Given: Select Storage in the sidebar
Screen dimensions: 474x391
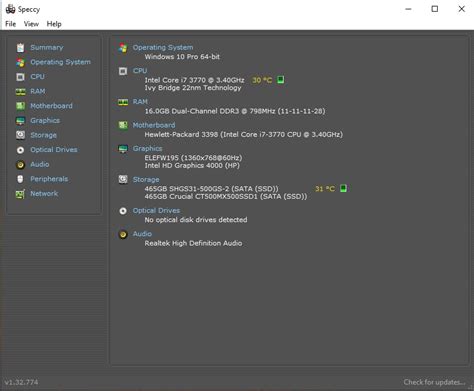Looking at the screenshot, I should (x=43, y=135).
